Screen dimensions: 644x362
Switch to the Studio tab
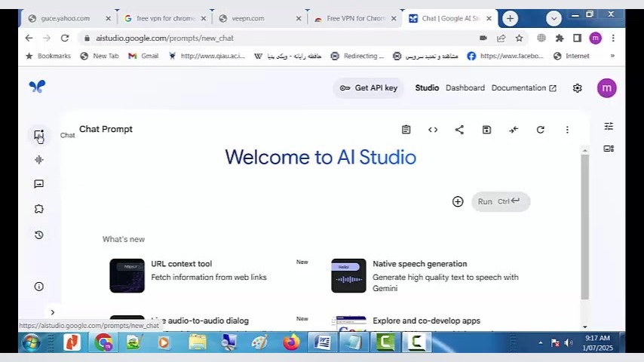427,88
